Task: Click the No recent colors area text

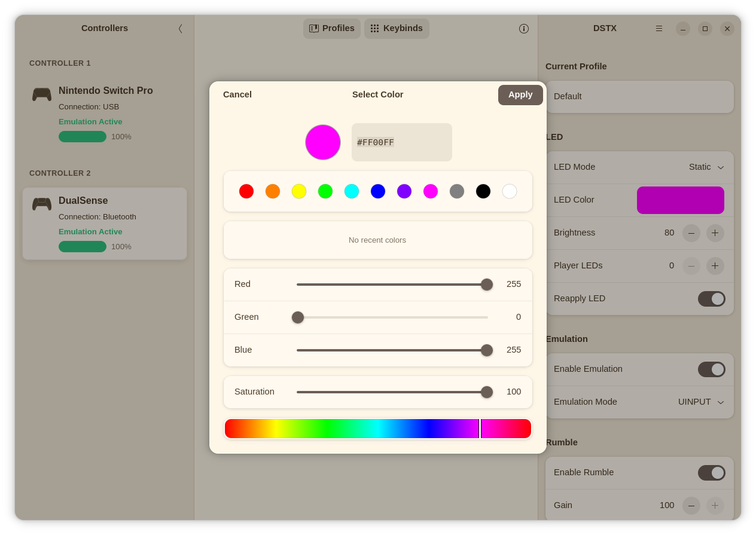Action: coord(377,240)
